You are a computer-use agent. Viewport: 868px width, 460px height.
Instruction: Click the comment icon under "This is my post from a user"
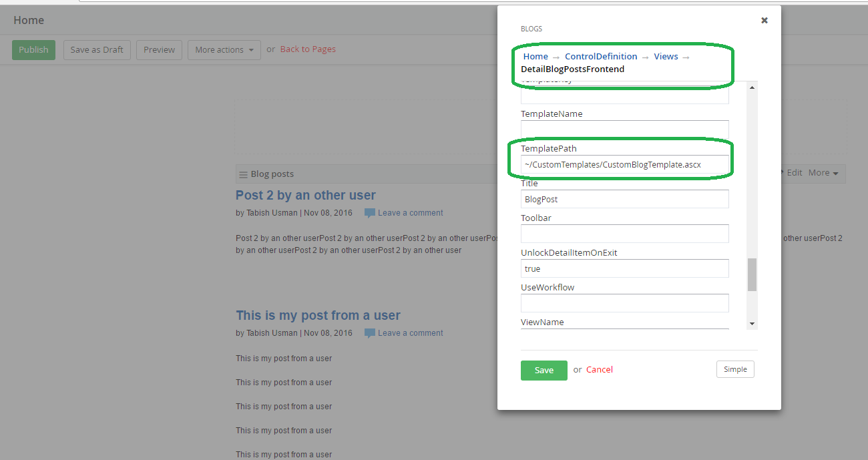370,332
